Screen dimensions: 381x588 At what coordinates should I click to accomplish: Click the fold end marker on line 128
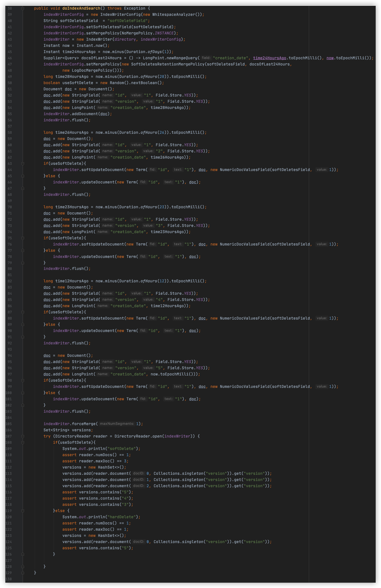point(23,567)
